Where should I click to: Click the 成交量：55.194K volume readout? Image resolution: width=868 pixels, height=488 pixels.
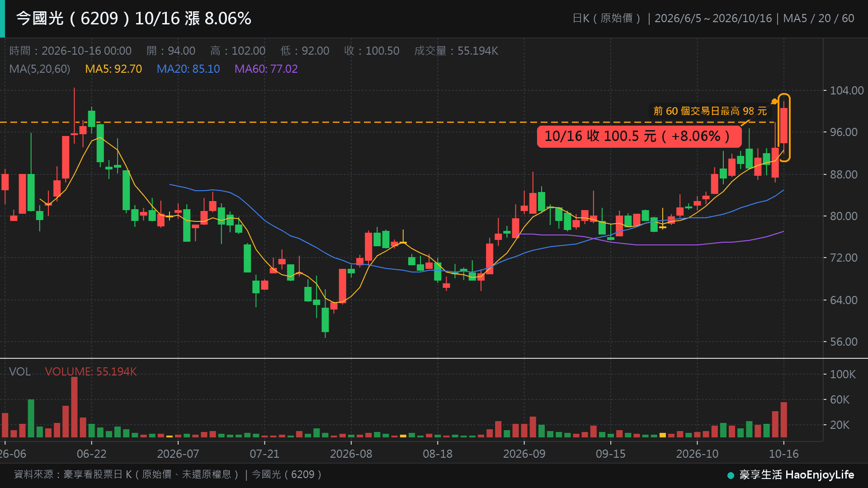click(456, 51)
